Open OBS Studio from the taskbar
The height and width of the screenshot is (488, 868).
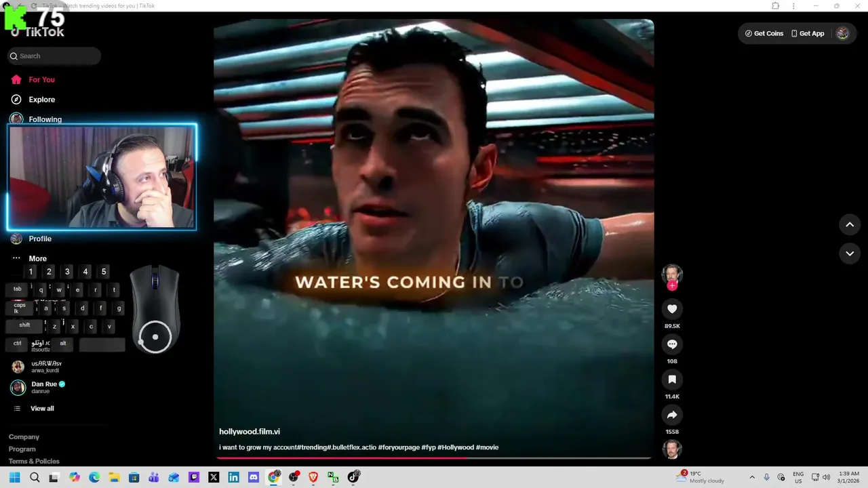click(294, 477)
